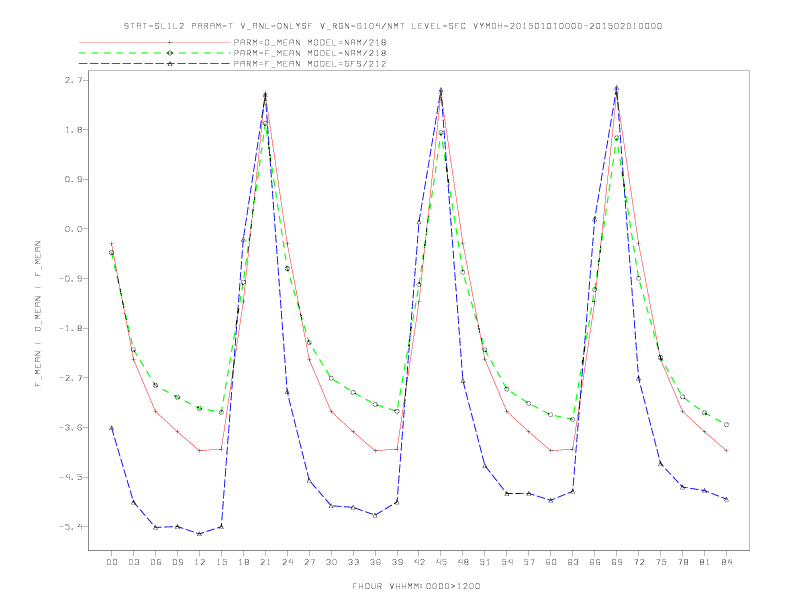792x612 pixels.
Task: Click x-axis tick label 72
Action: (x=639, y=562)
